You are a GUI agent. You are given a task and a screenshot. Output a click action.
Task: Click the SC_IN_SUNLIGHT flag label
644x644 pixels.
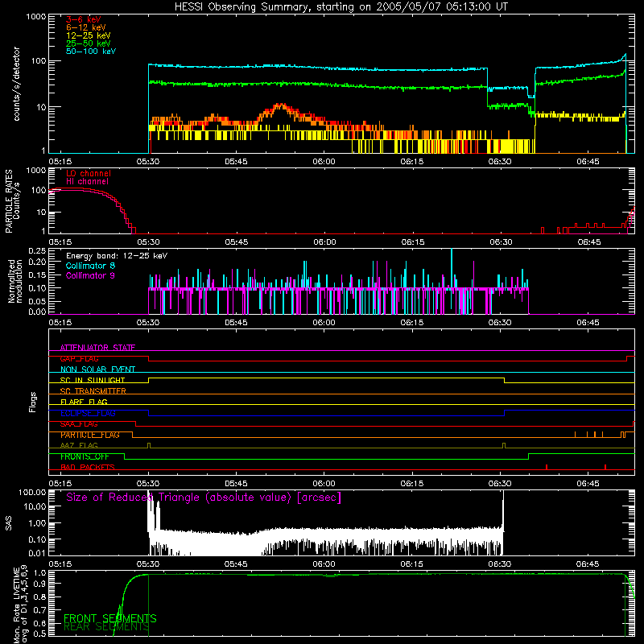[x=93, y=380]
